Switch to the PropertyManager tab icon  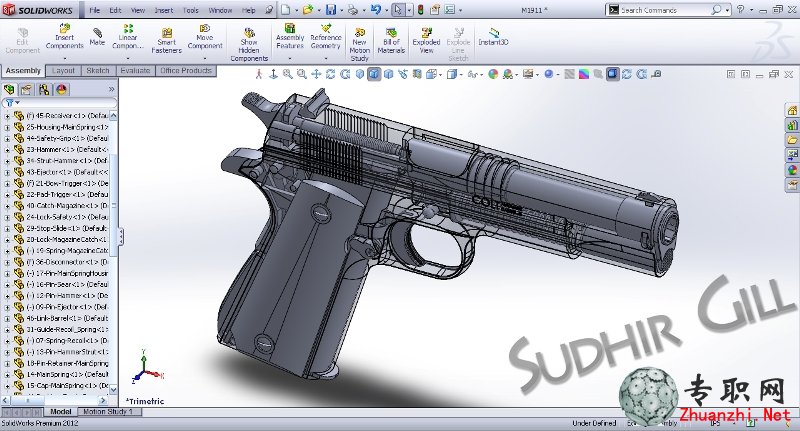pyautogui.click(x=27, y=90)
